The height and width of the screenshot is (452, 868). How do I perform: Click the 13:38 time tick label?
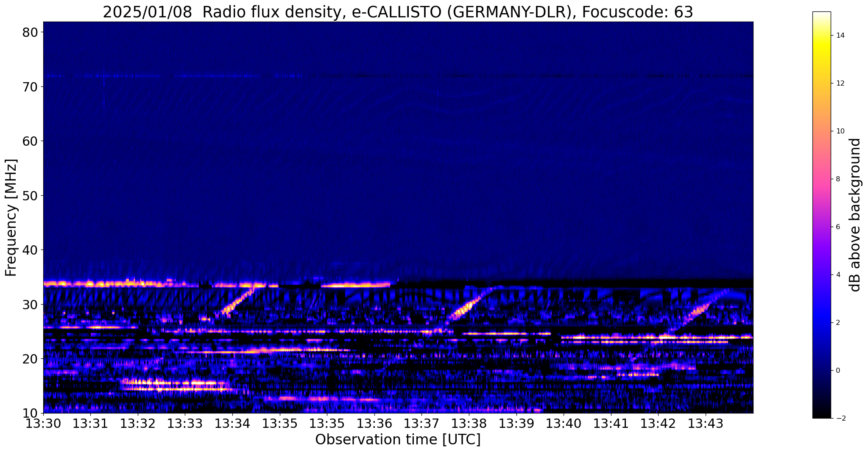[469, 424]
